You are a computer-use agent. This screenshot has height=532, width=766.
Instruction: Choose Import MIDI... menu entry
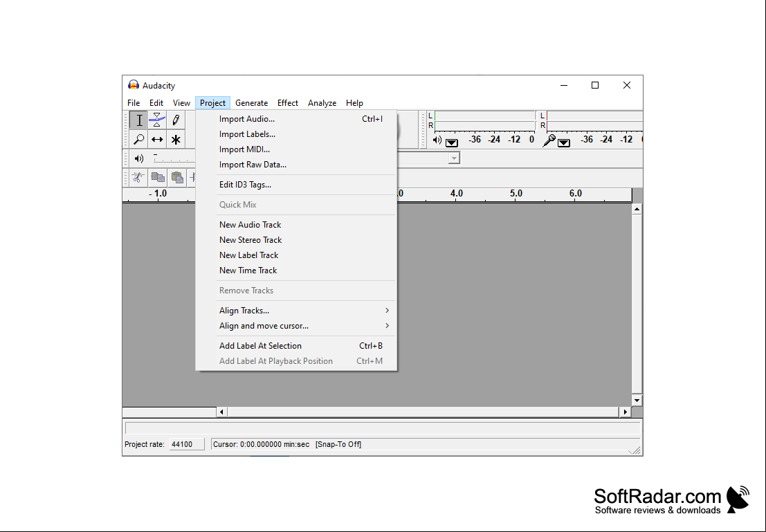[x=296, y=149]
